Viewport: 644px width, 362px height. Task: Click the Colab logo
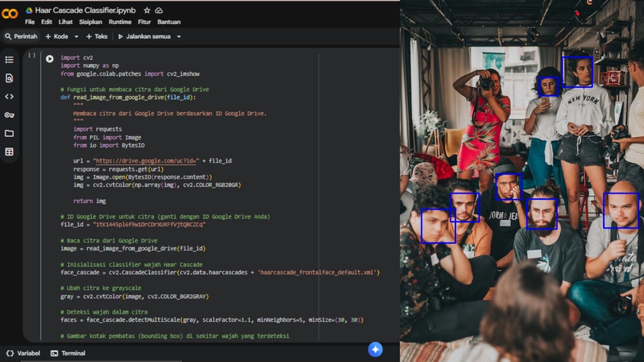click(10, 13)
